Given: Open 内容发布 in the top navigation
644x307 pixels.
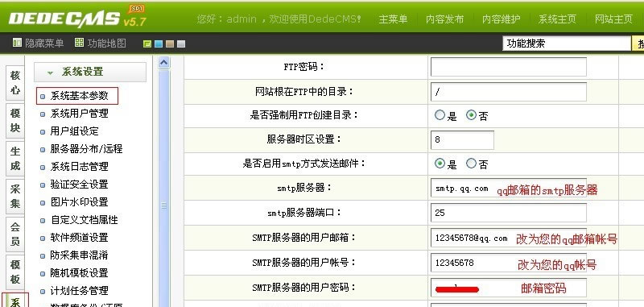Looking at the screenshot, I should 445,19.
